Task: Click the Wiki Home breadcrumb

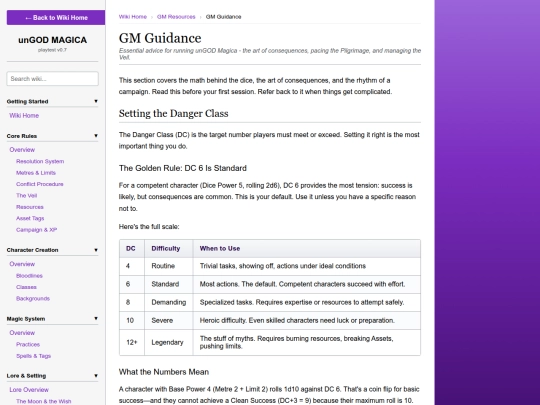Action: (x=133, y=17)
